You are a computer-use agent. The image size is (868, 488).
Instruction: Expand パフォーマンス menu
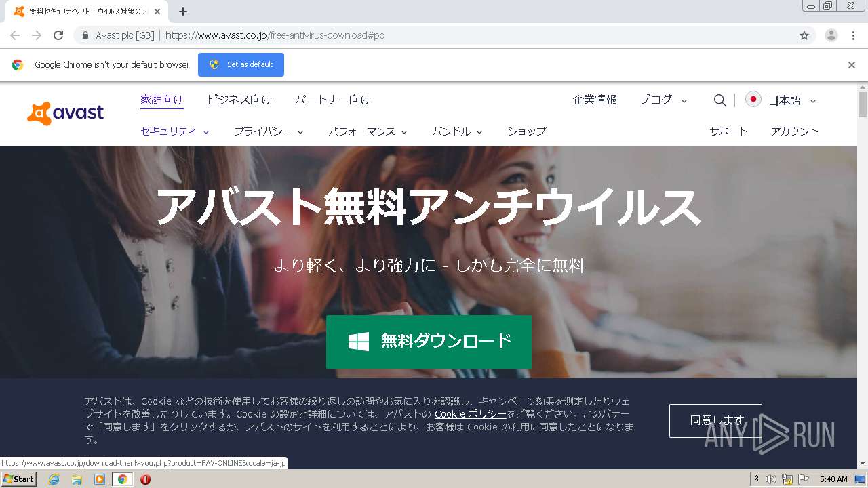[x=368, y=131]
